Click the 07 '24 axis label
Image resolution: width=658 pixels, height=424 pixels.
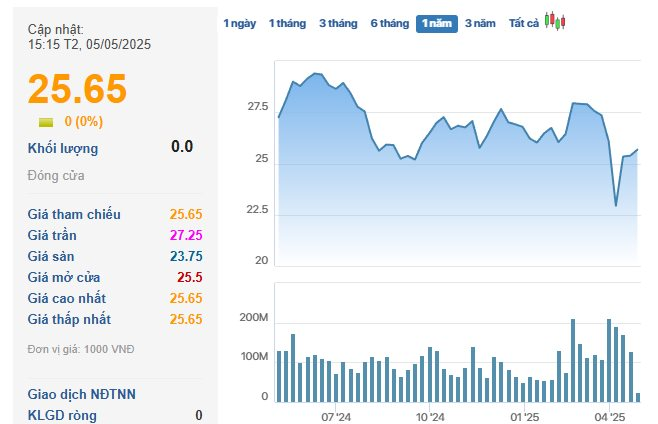point(336,417)
